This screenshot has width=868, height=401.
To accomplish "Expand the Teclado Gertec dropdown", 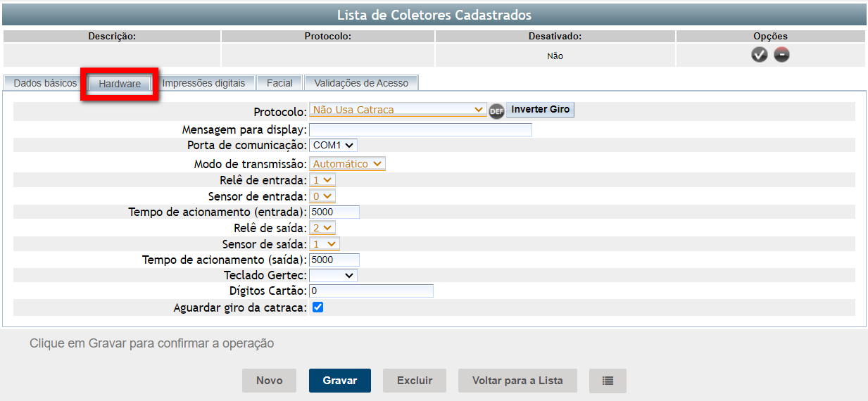I will pyautogui.click(x=333, y=276).
